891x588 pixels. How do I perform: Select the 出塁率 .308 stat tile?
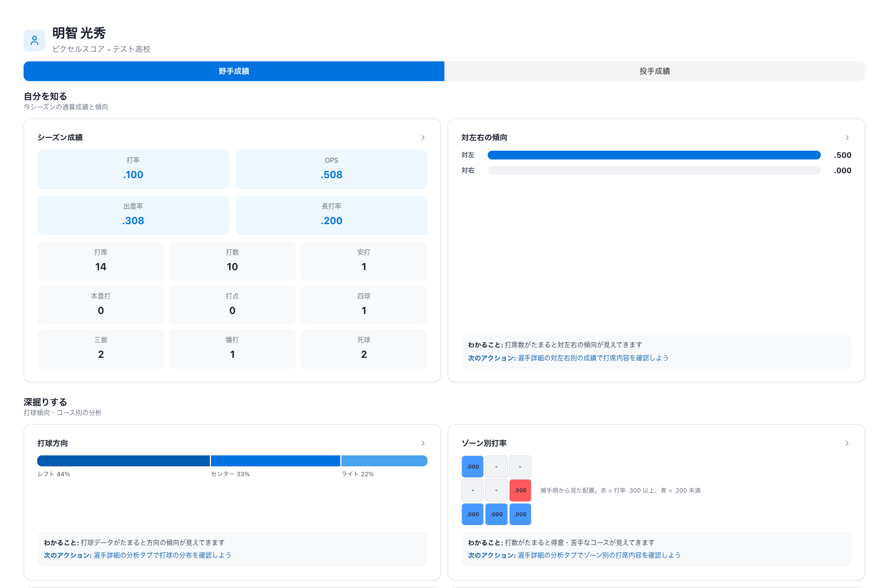click(133, 215)
